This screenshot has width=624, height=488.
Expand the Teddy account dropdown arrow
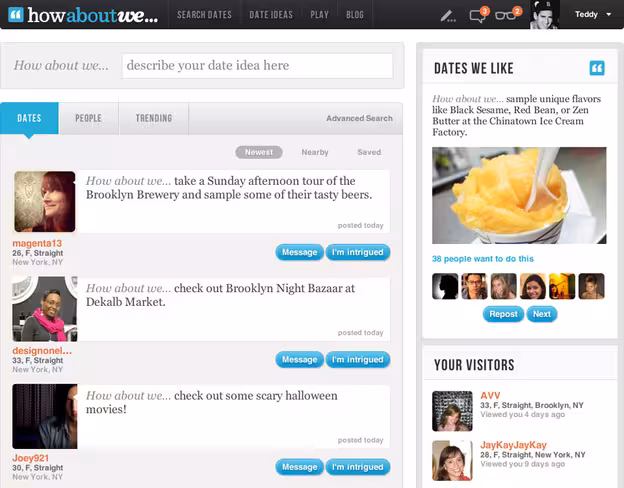click(608, 14)
